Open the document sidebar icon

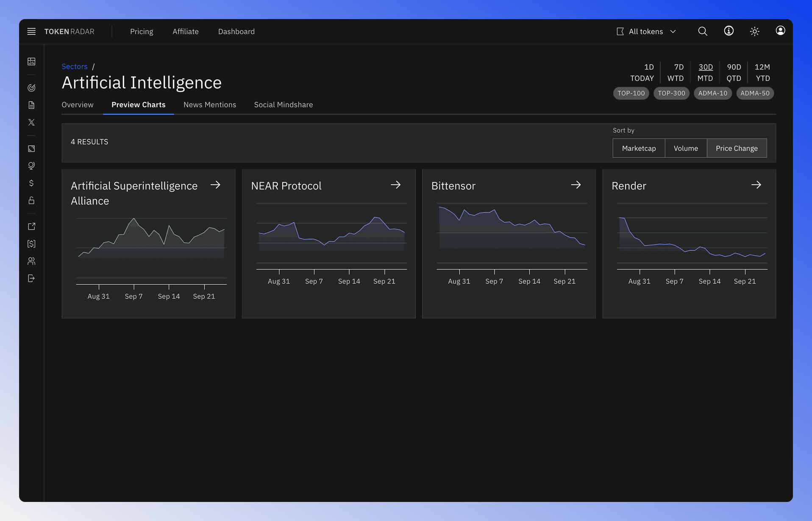point(31,105)
